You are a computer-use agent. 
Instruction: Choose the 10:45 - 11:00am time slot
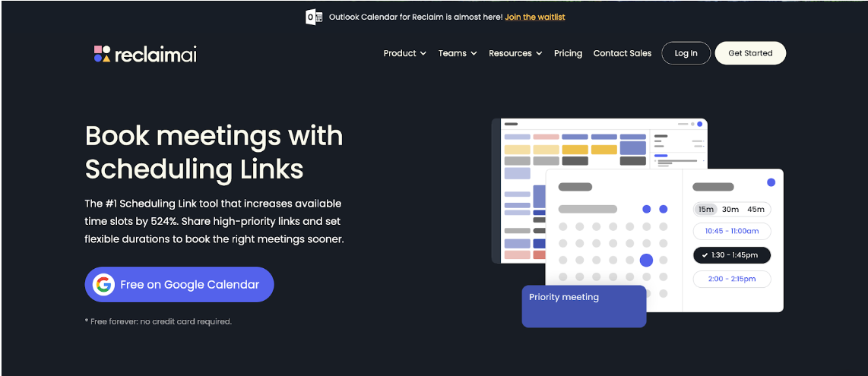732,232
